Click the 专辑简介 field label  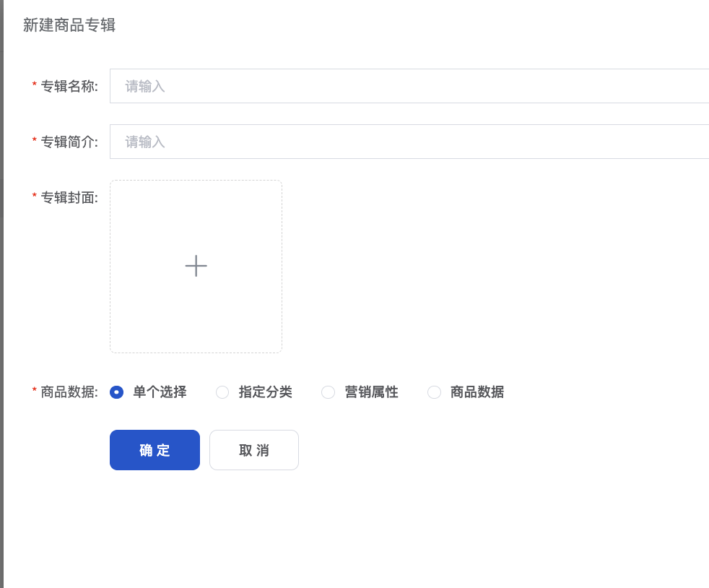(x=69, y=142)
